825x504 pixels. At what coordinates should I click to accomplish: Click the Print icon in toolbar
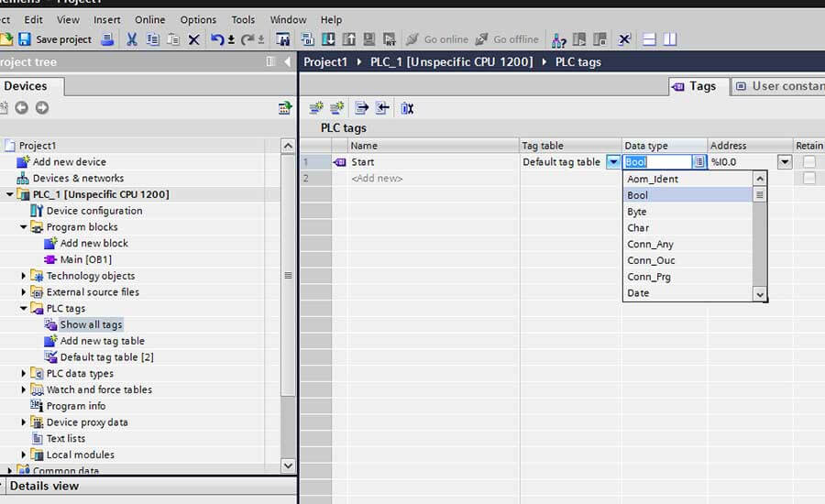pos(107,38)
